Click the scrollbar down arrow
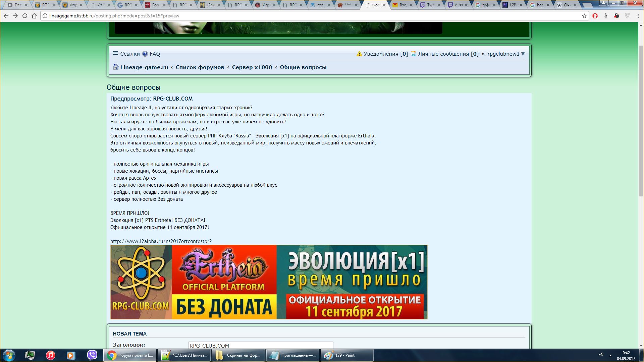The height and width of the screenshot is (362, 644). (x=641, y=345)
